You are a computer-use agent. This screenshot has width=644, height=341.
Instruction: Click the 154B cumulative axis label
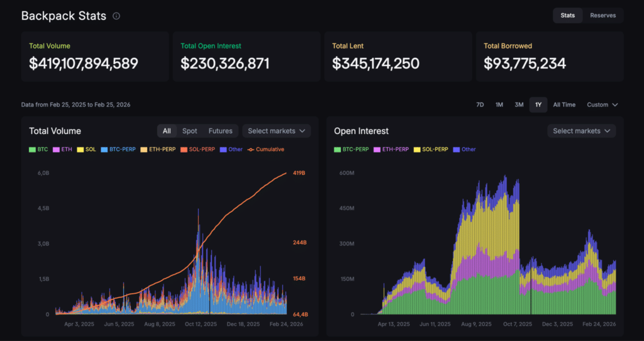pyautogui.click(x=299, y=279)
